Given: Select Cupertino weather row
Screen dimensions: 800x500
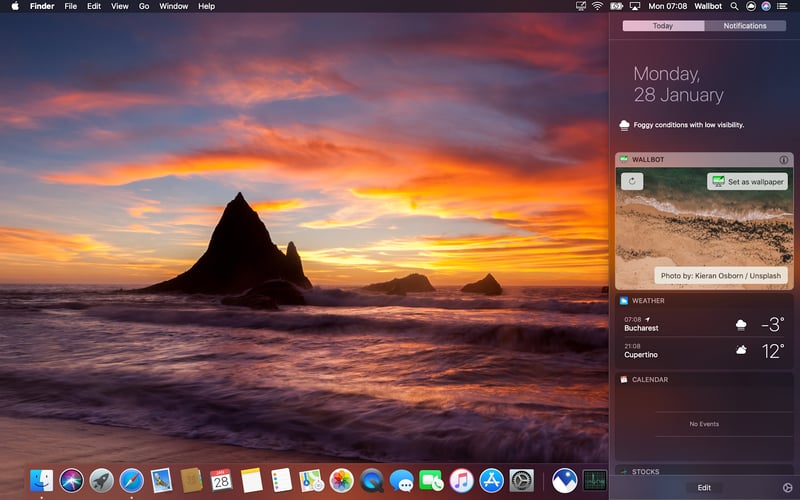Looking at the screenshot, I should [x=704, y=351].
